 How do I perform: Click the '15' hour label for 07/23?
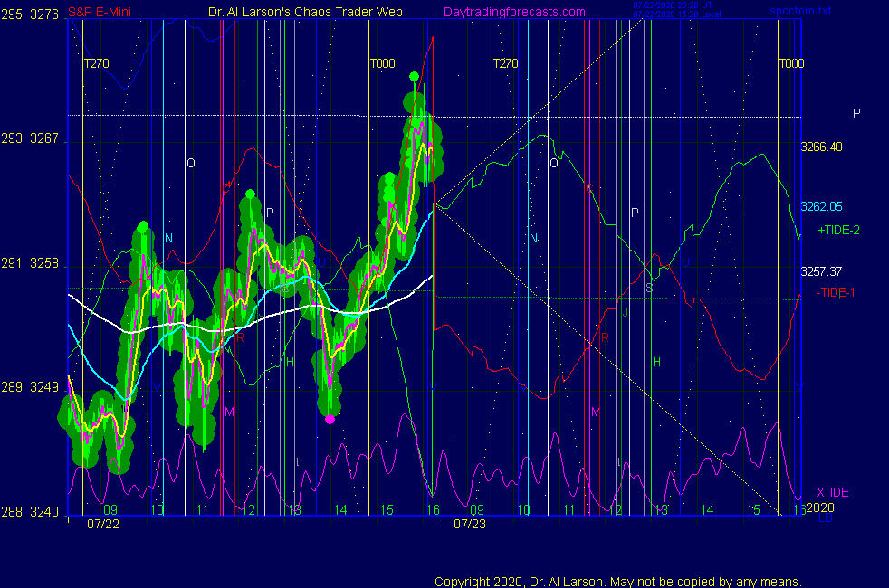753,510
